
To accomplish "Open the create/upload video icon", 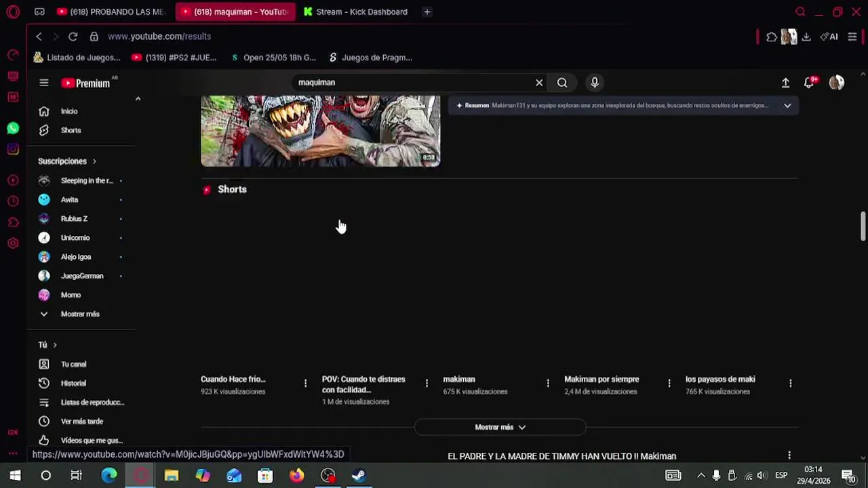I will 785,83.
